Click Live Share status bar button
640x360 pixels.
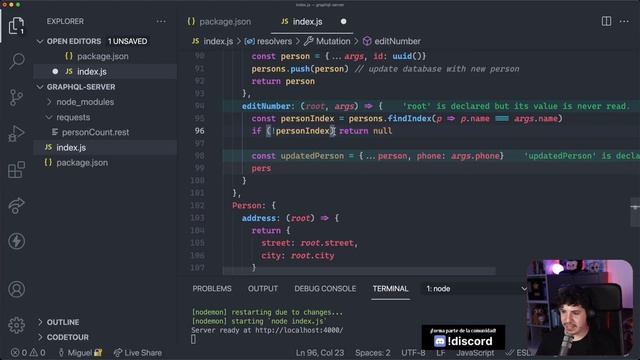138,353
